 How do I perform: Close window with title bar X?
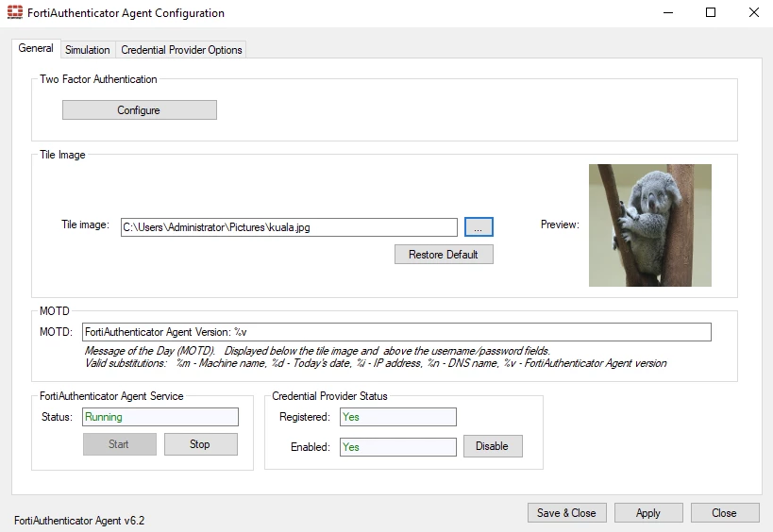[x=754, y=12]
